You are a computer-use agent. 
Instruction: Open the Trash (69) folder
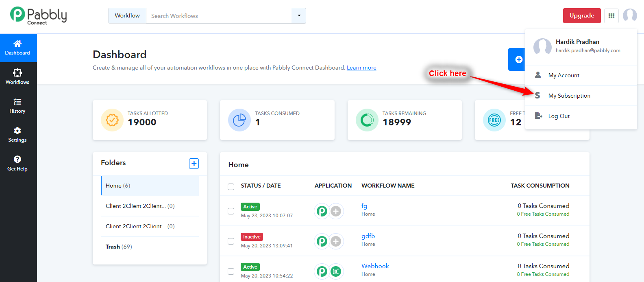150,247
